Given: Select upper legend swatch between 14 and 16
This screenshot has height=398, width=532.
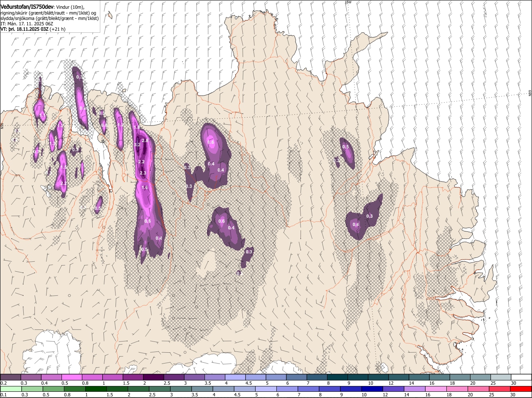Looking at the screenshot, I should pos(419,377).
